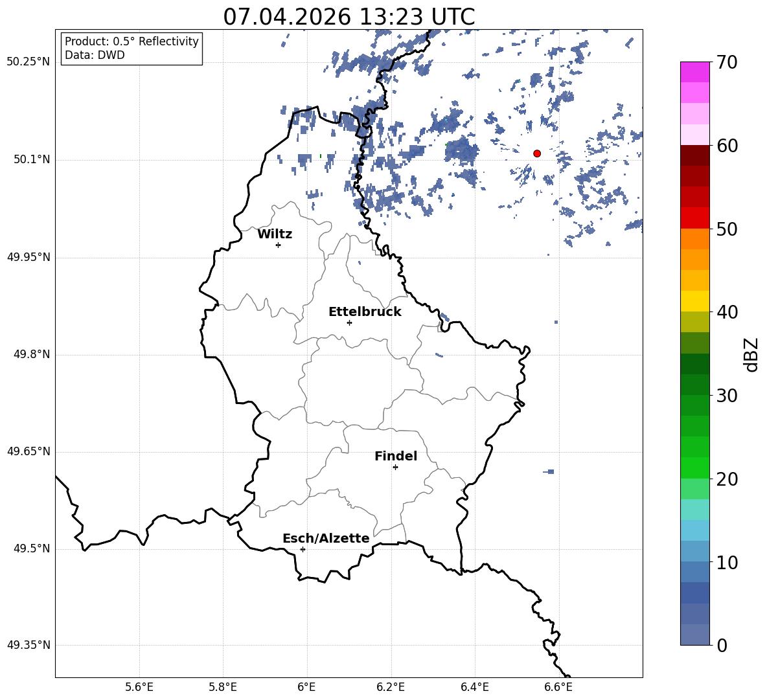Click the bright green 20 dBZ colorbar segment
This screenshot has width=767, height=700.
[694, 468]
